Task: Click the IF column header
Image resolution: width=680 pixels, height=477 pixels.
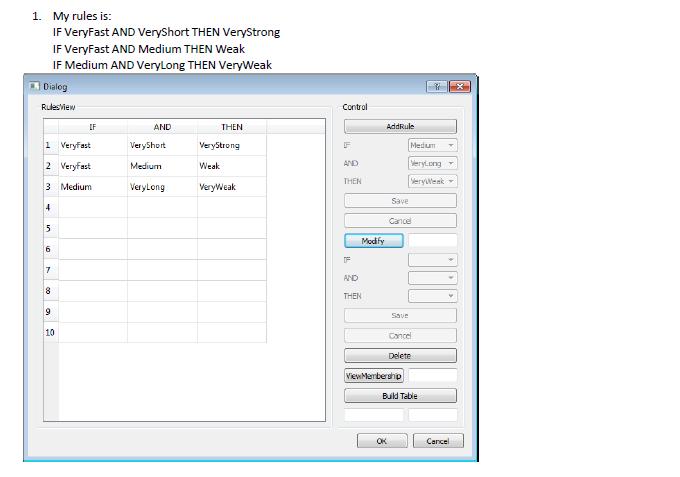Action: 93,127
